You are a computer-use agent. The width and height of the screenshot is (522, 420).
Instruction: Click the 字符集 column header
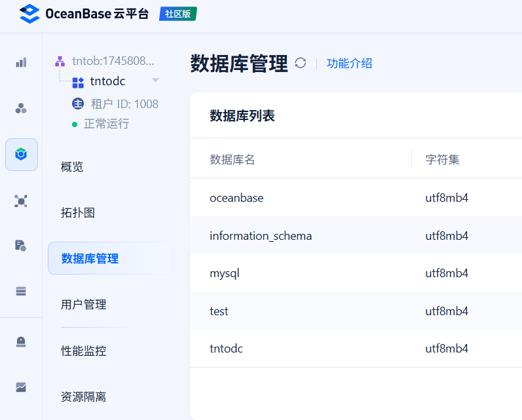point(443,159)
